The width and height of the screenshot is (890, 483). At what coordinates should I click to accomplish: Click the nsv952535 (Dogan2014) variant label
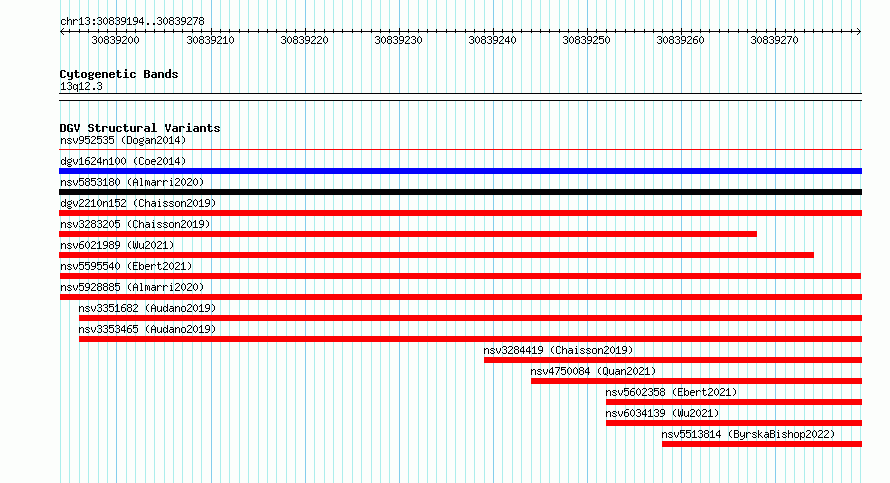(x=123, y=140)
